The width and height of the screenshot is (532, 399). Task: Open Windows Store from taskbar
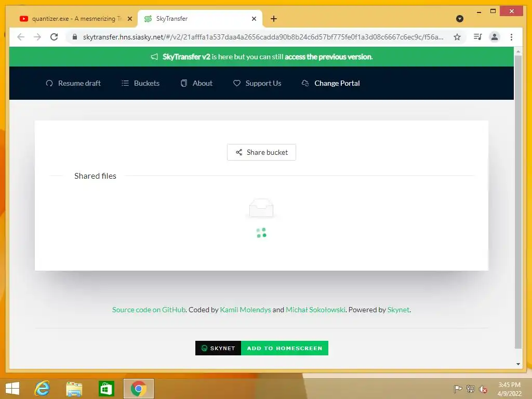[106, 389]
